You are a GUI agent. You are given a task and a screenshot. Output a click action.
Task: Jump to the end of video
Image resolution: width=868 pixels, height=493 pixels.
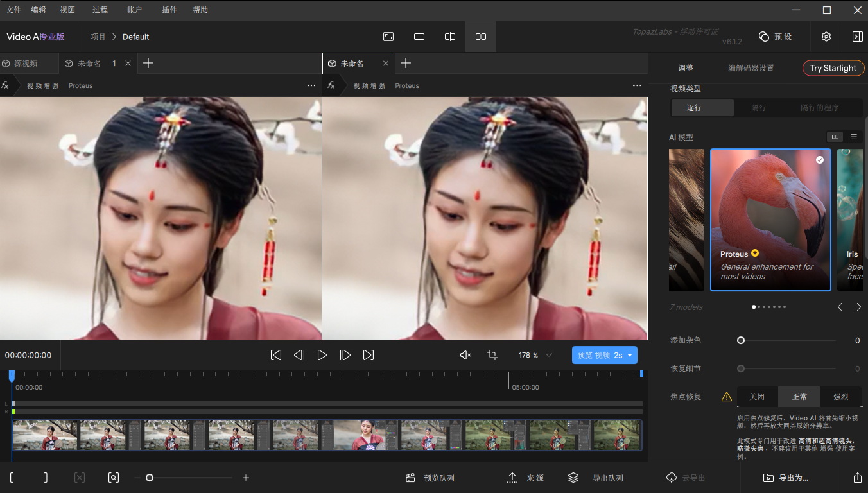point(369,355)
